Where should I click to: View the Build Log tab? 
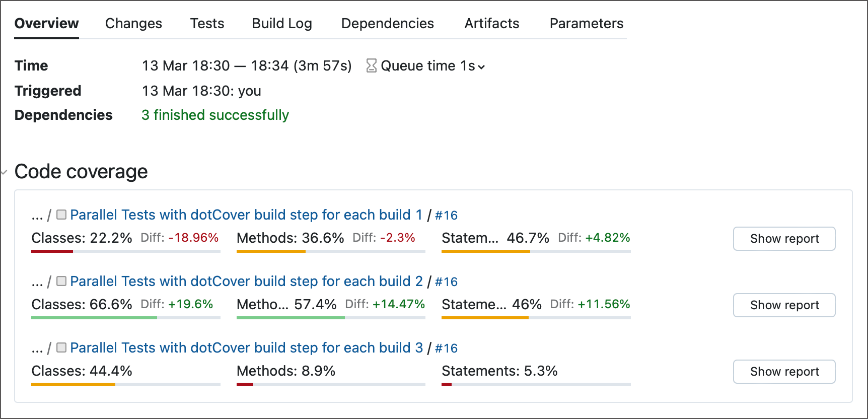(x=281, y=23)
